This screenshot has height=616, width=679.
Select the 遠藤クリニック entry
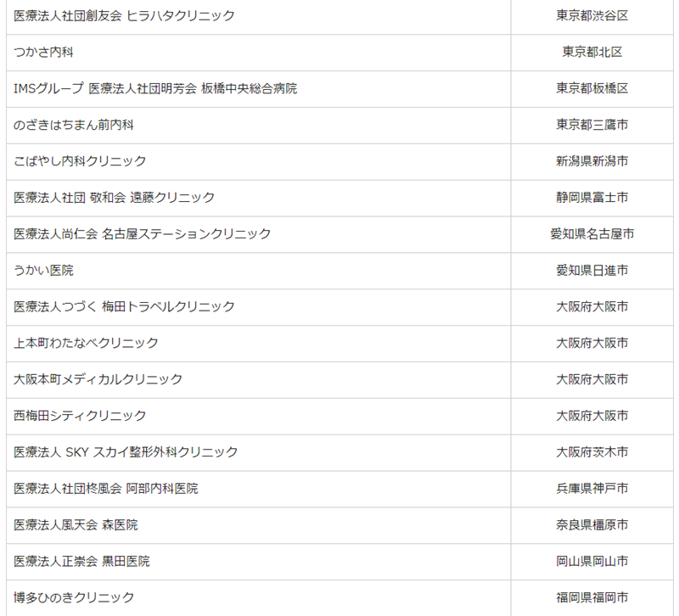pyautogui.click(x=114, y=198)
